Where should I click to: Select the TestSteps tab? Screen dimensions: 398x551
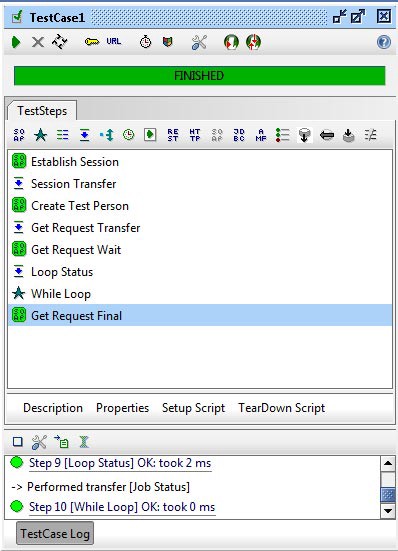click(42, 111)
